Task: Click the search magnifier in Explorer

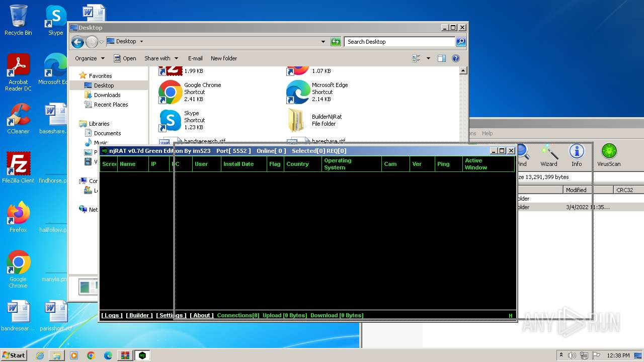Action: coord(460,42)
